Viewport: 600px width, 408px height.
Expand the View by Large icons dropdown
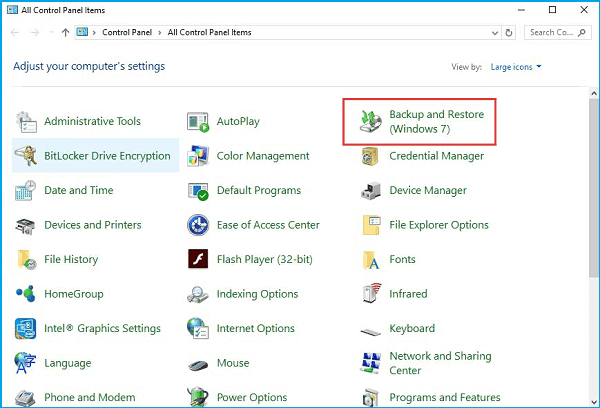tap(515, 67)
